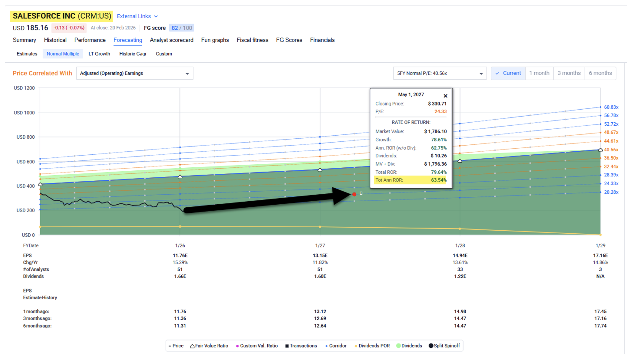This screenshot has height=364, width=632.
Task: Click the Dividends green circle legend icon
Action: [398, 346]
